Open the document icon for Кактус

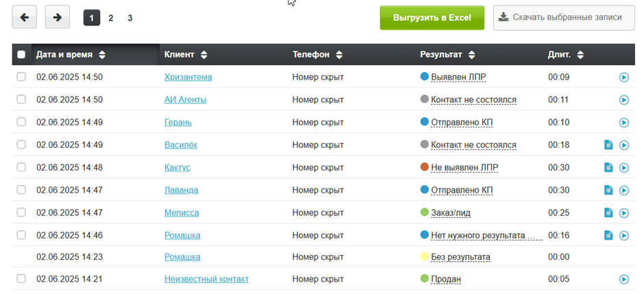tap(608, 168)
